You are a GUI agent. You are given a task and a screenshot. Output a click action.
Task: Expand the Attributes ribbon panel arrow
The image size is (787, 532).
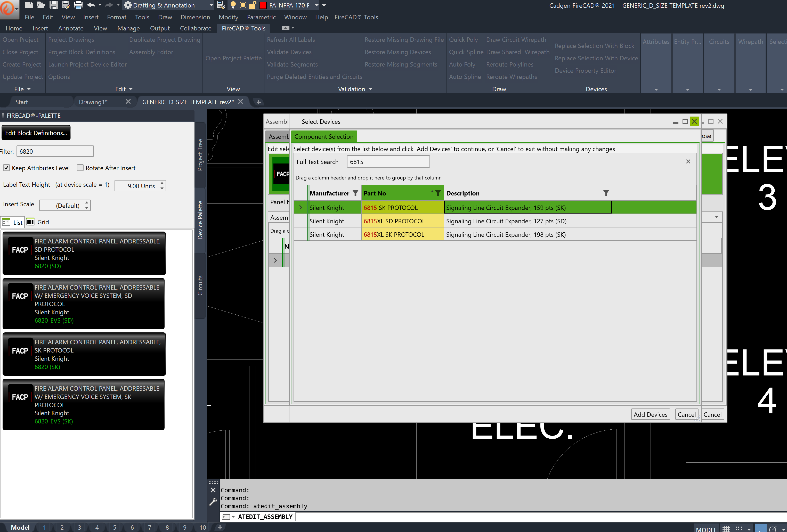(656, 89)
